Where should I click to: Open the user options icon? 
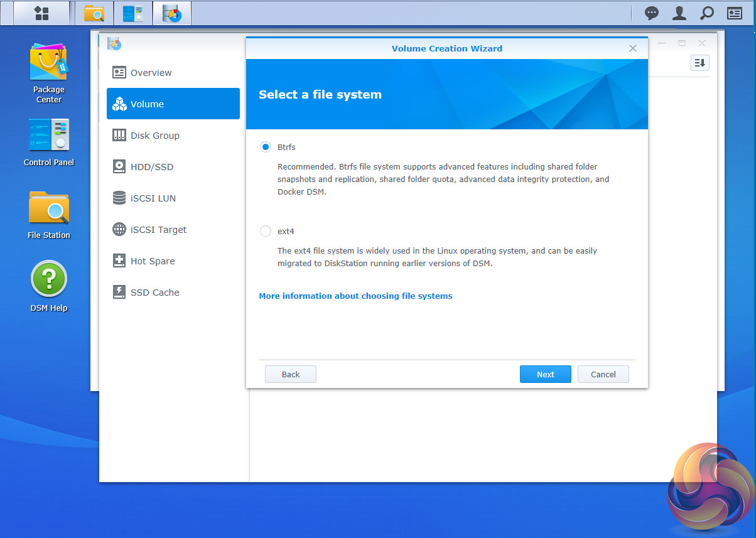pos(679,13)
